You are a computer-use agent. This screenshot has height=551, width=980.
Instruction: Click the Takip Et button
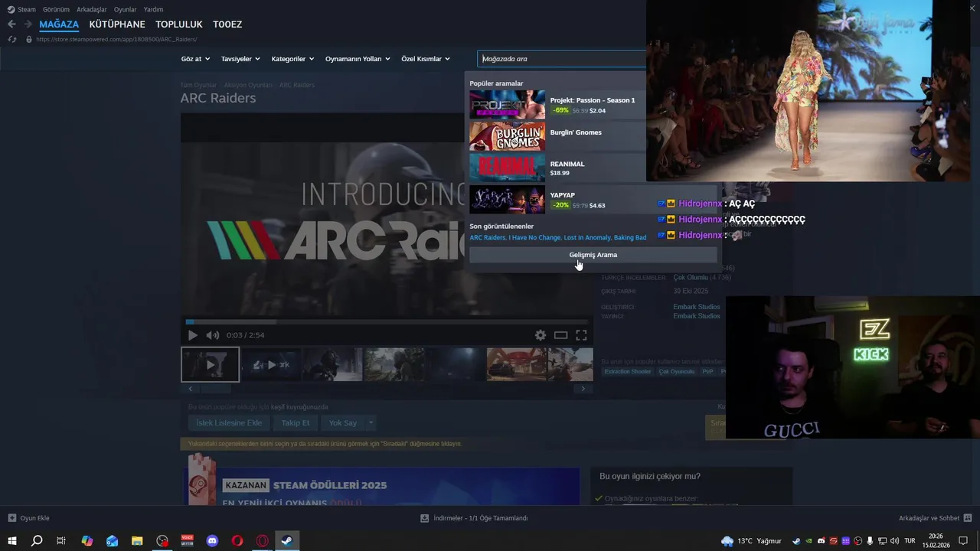pos(296,422)
